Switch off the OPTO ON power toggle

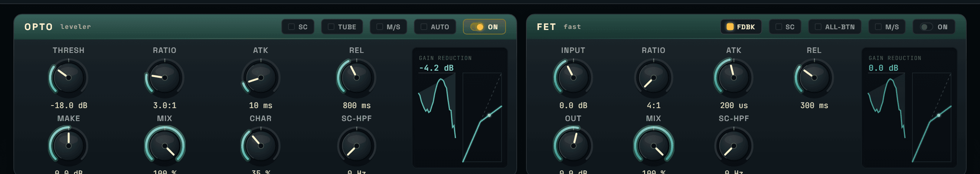click(484, 27)
